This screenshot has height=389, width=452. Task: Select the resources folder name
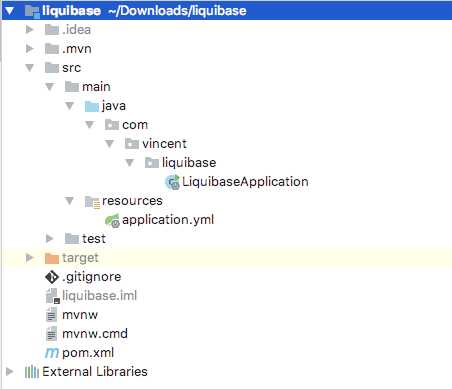coord(132,201)
